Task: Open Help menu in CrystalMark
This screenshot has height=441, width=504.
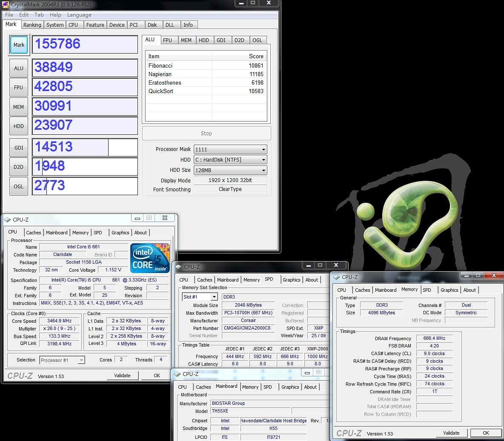Action: click(55, 15)
